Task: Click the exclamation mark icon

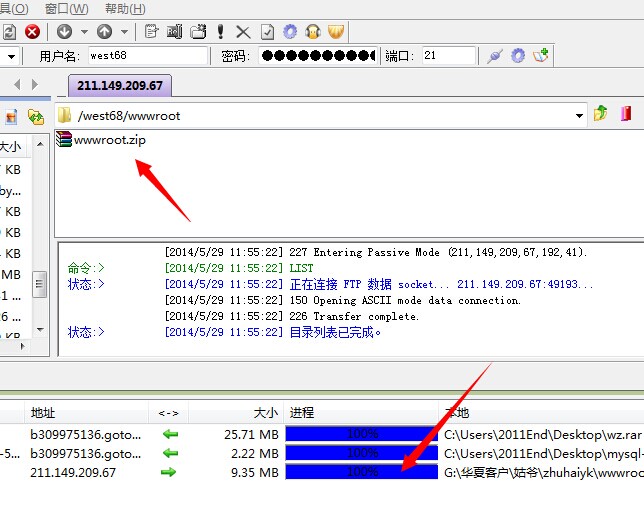Action: [x=221, y=32]
